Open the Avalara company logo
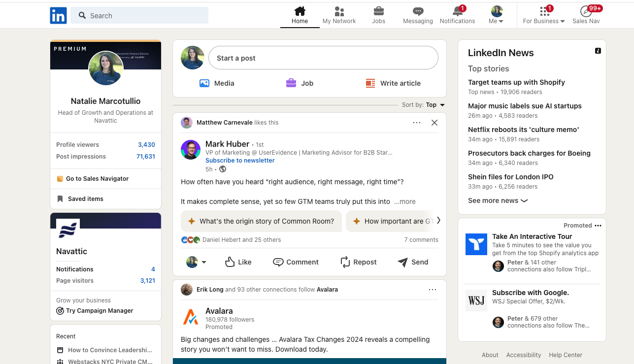The image size is (634, 364). click(191, 317)
